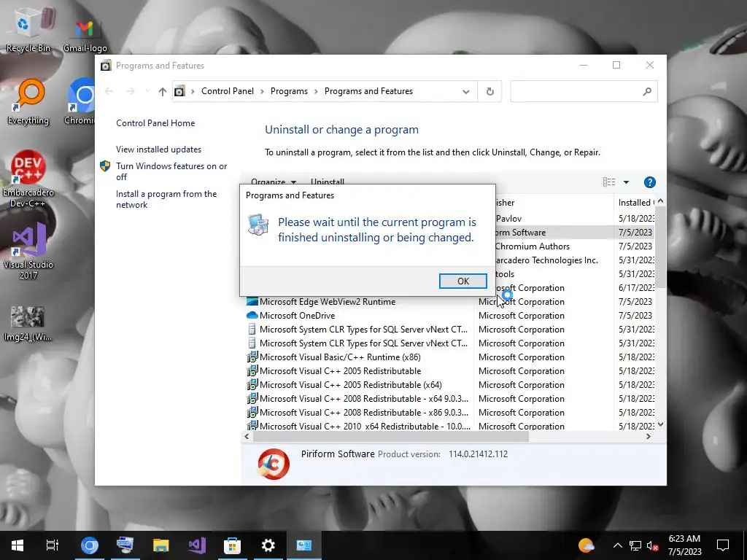Select Img24 image file on desktop
Screen dimensions: 747x560
(x=28, y=324)
